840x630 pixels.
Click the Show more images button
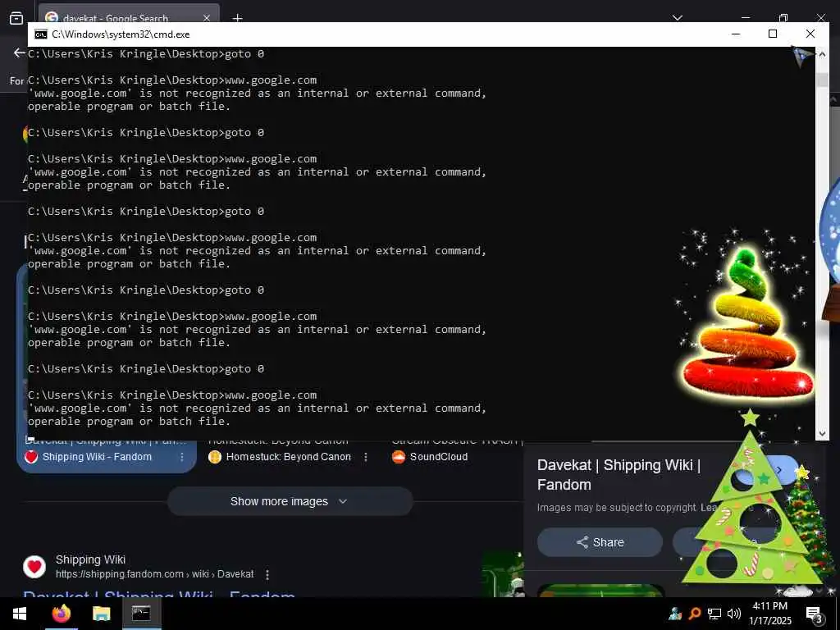pyautogui.click(x=290, y=501)
